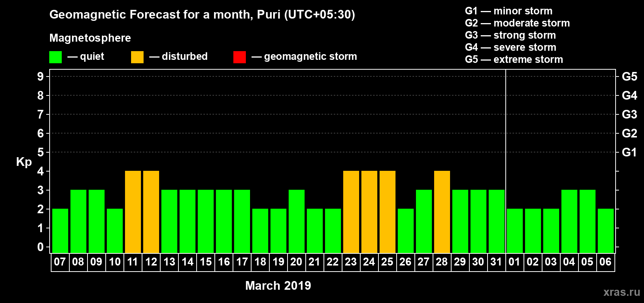Click the green bar for day 20

[x=297, y=221]
